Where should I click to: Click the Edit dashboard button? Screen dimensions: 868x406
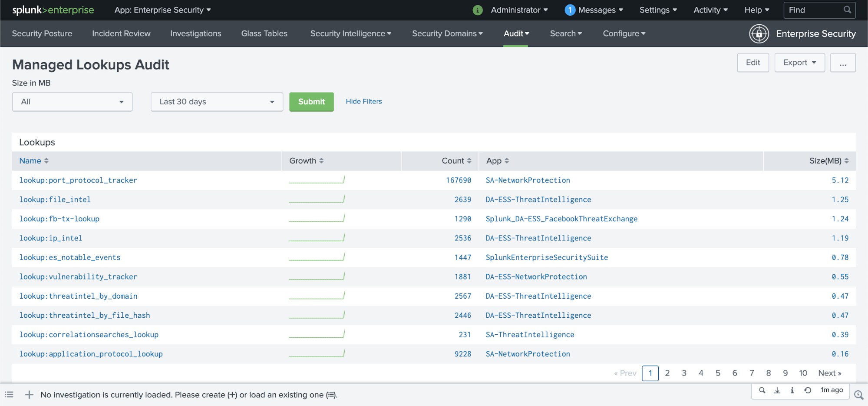pyautogui.click(x=753, y=63)
